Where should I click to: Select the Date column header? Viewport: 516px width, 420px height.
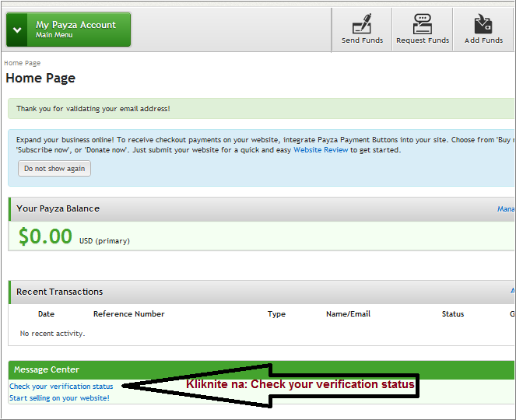coord(46,314)
